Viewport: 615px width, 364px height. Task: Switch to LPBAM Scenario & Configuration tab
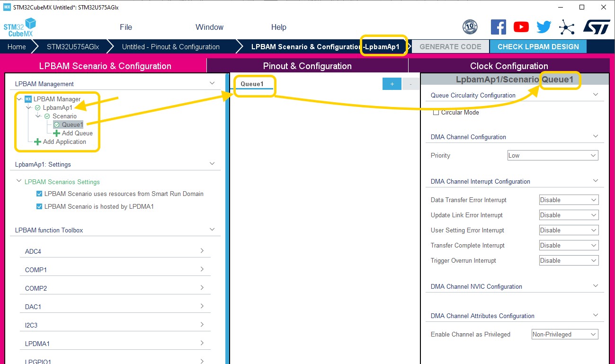click(105, 66)
